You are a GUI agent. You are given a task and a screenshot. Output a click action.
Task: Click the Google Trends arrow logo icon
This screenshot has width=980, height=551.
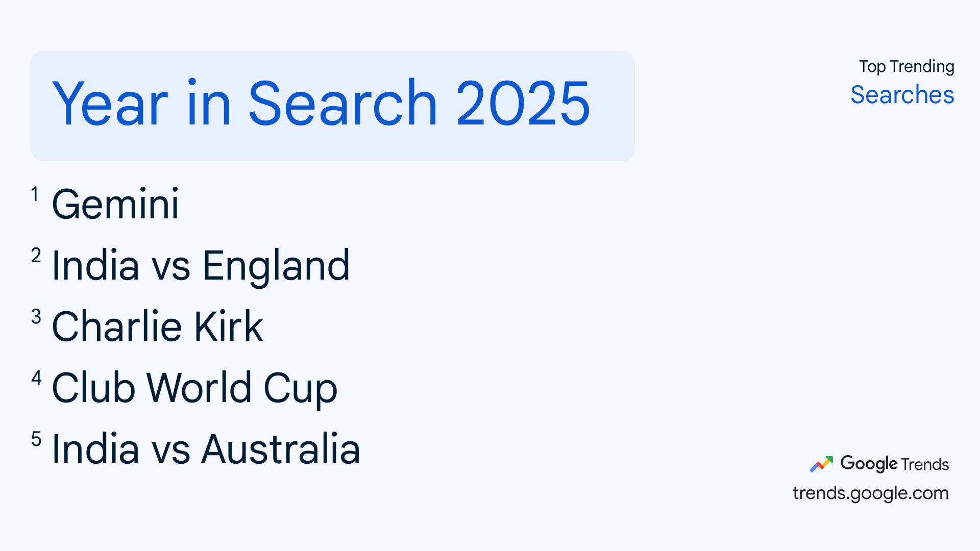click(821, 464)
